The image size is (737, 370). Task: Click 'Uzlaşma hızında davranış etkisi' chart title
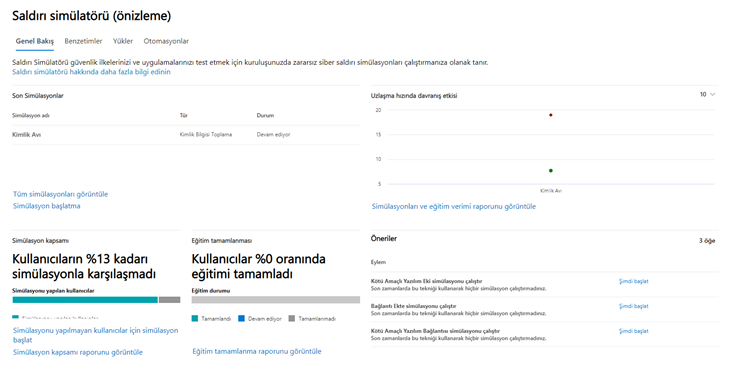point(414,95)
